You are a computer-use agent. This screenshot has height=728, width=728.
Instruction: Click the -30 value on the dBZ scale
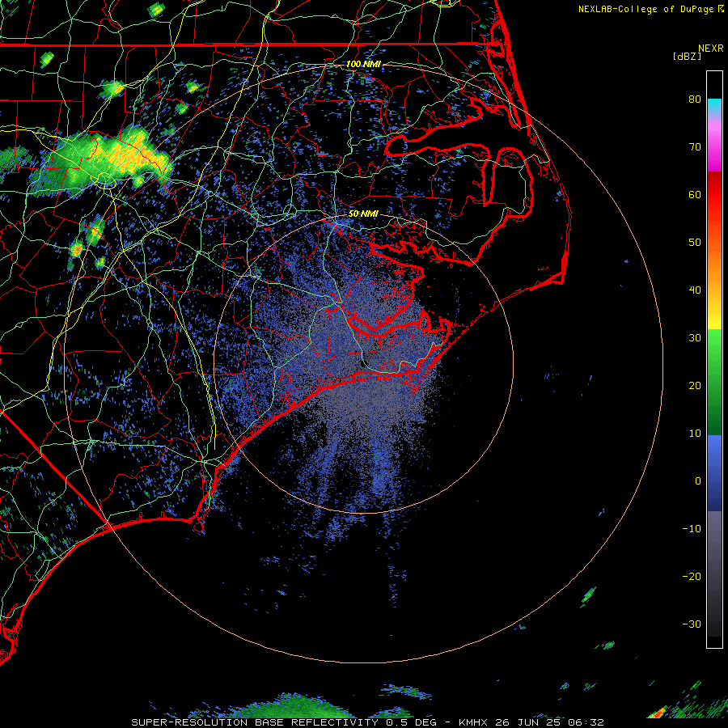tap(692, 624)
